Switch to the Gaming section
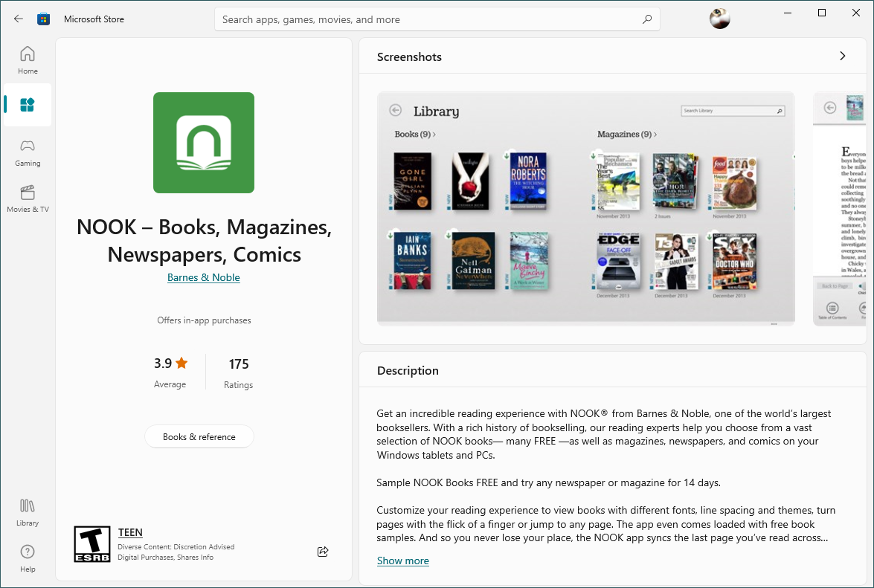The image size is (874, 588). coord(28,153)
